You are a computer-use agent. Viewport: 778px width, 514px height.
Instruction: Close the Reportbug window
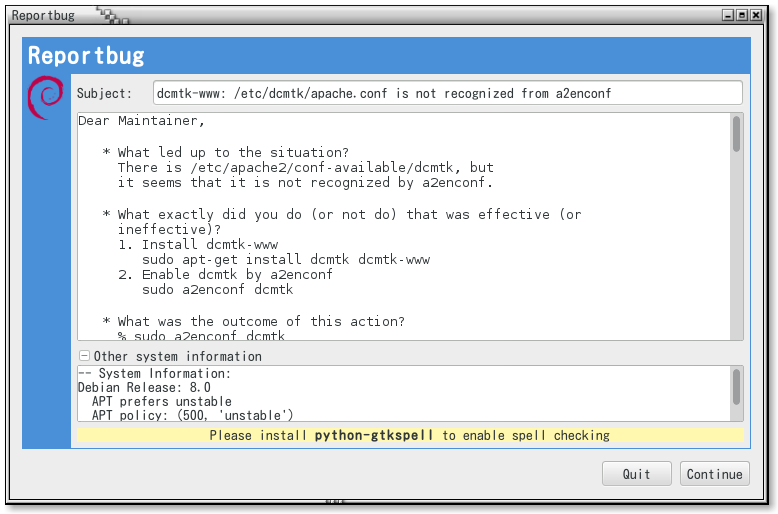[x=756, y=15]
